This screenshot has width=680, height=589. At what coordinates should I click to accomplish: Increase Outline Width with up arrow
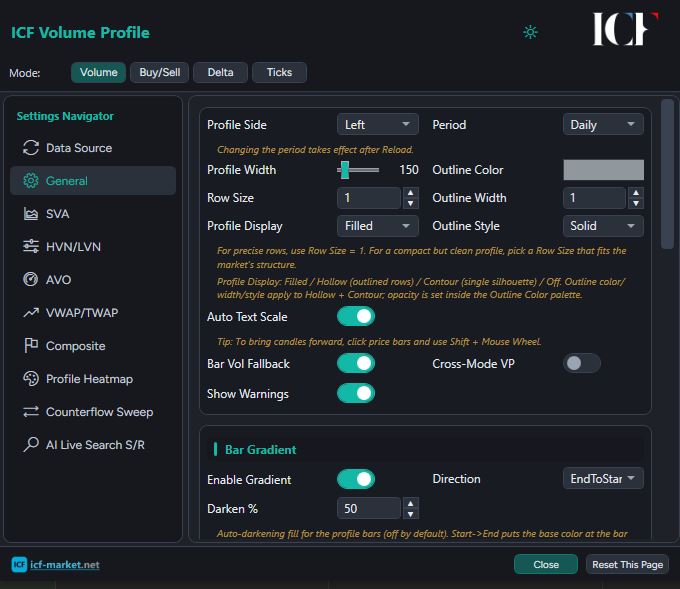636,192
